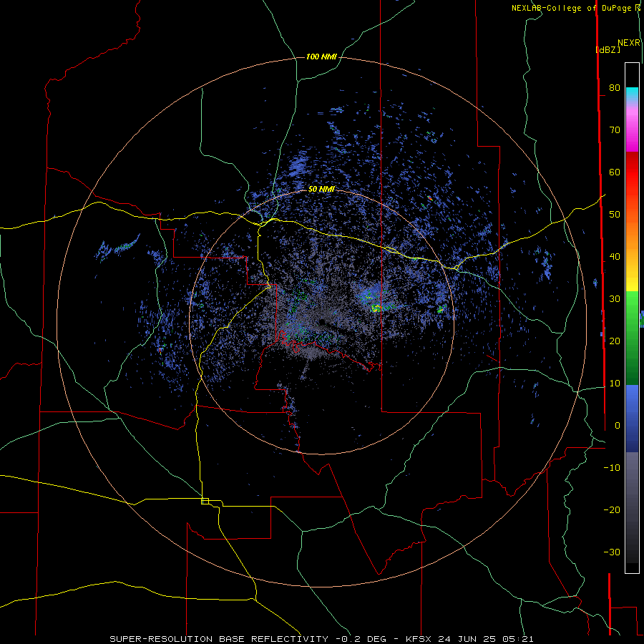Click the "NEXLAB-College of DuPage" credit text
The image size is (644, 644).
pyautogui.click(x=572, y=8)
